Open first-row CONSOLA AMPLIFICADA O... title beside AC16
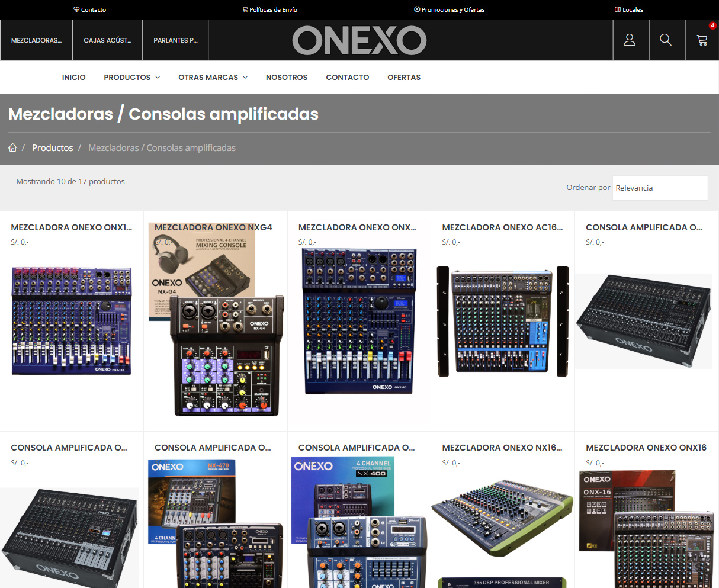 pyautogui.click(x=644, y=227)
